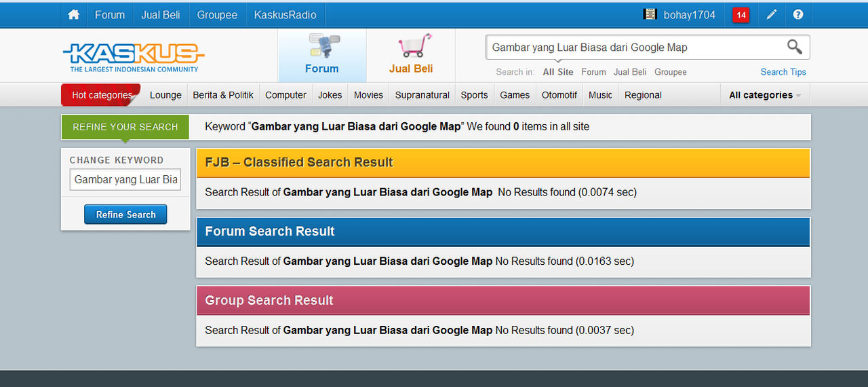868x387 pixels.
Task: Click the Refine Search button
Action: [x=125, y=215]
